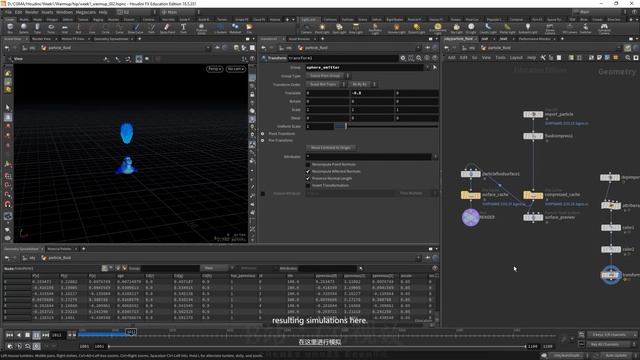
Task: Toggle the Output Attribute checkbox
Action: (263, 193)
